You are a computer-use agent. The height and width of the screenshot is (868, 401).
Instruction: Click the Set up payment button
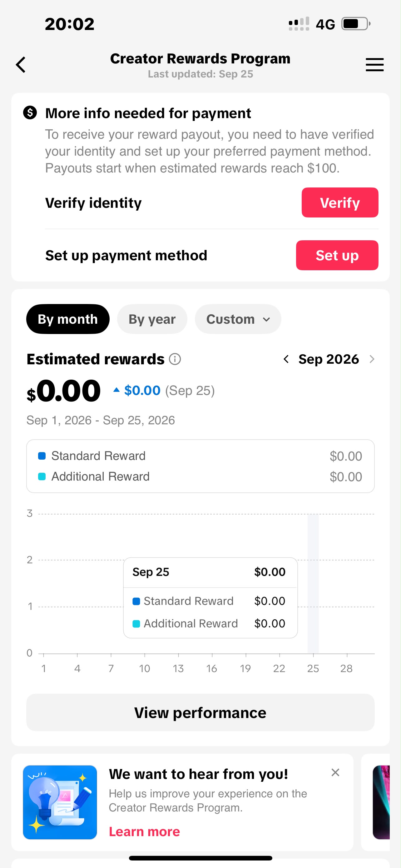point(337,255)
